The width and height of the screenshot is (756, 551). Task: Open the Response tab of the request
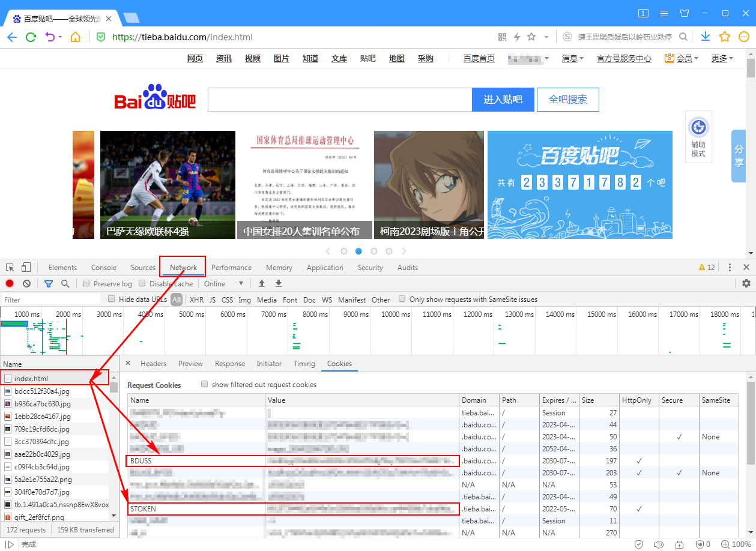(x=230, y=363)
